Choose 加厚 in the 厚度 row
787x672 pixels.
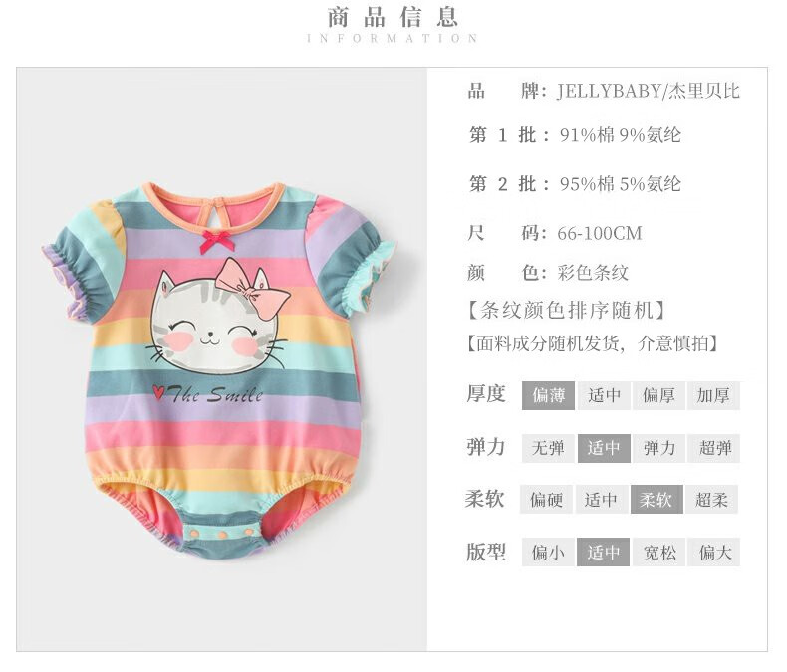(713, 395)
